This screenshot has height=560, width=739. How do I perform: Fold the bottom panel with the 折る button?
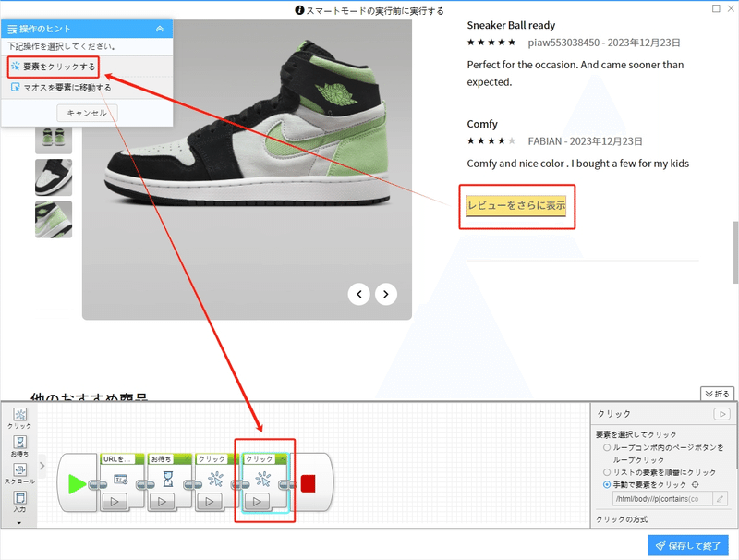[718, 394]
